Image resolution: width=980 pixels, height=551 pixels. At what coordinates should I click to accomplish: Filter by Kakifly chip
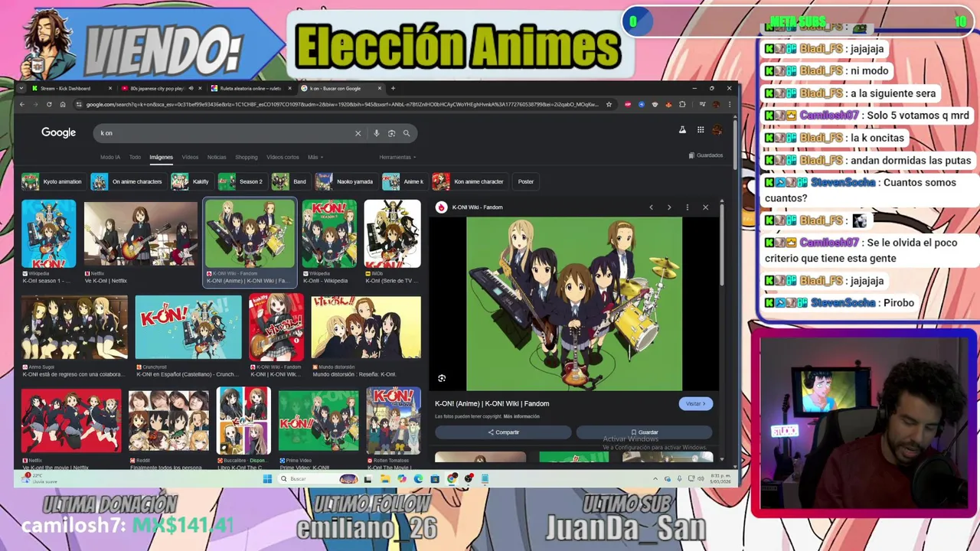click(191, 181)
